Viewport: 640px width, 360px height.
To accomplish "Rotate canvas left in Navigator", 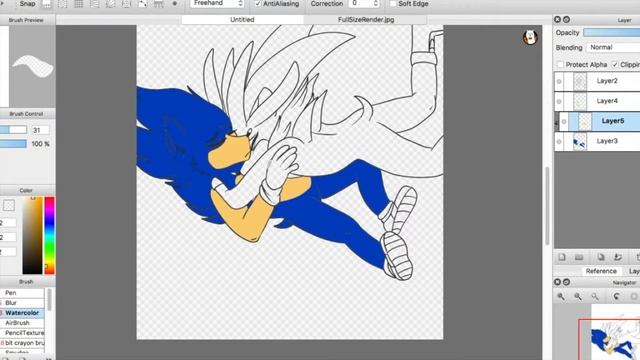I will pyautogui.click(x=616, y=296).
